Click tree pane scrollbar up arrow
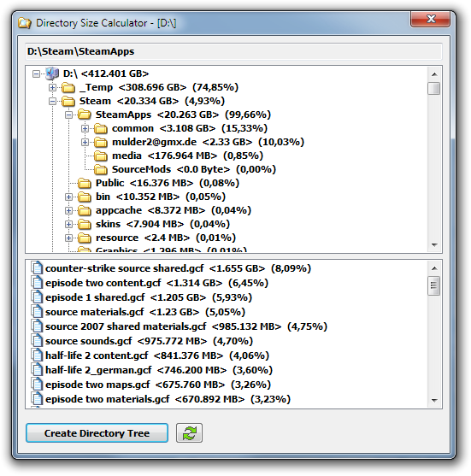This screenshot has height=476, width=471. click(x=434, y=74)
